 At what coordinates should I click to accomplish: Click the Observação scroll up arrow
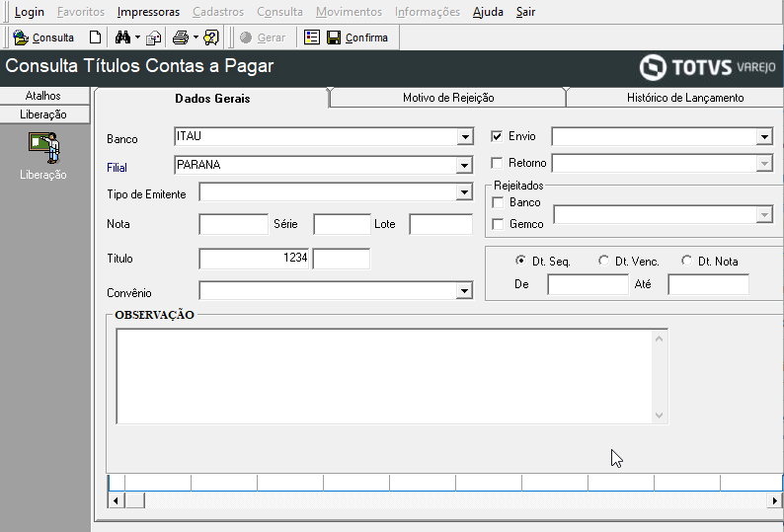point(659,339)
